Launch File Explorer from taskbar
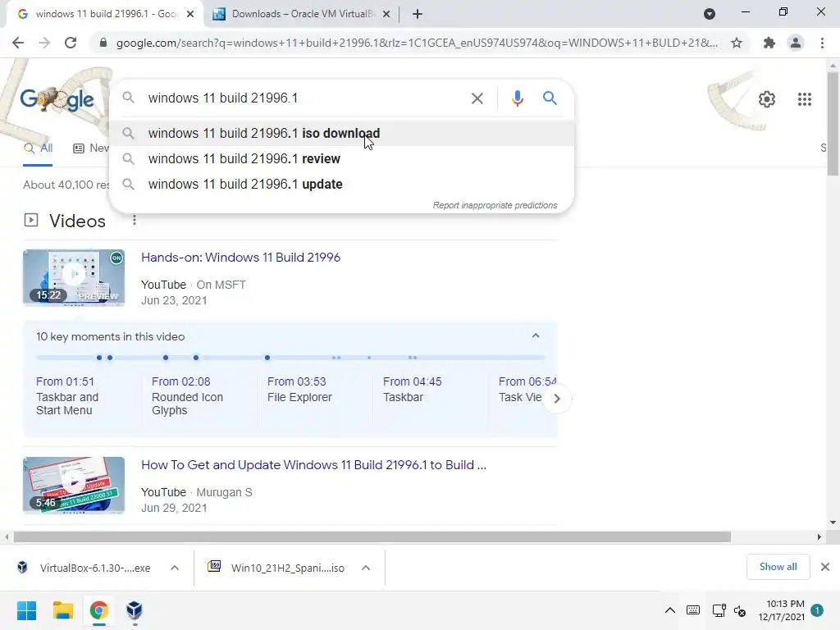840x630 pixels. [62, 610]
